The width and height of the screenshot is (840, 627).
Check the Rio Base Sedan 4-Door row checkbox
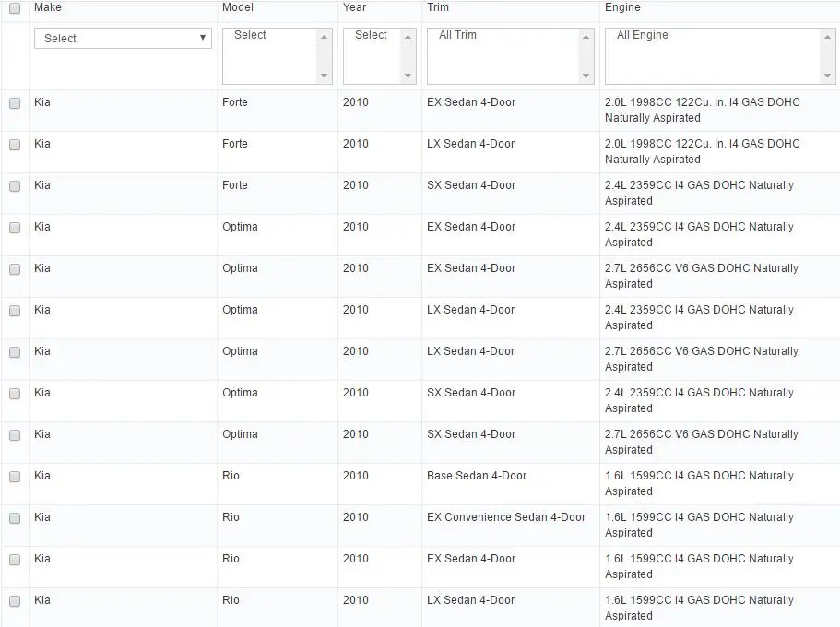click(x=15, y=477)
